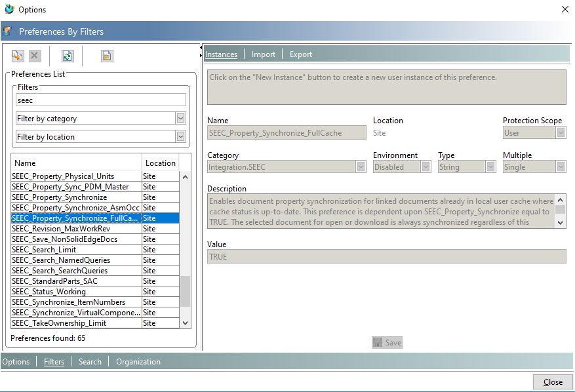Open the Organization tab at bottom
Viewport: 575px width, 392px height.
point(138,361)
